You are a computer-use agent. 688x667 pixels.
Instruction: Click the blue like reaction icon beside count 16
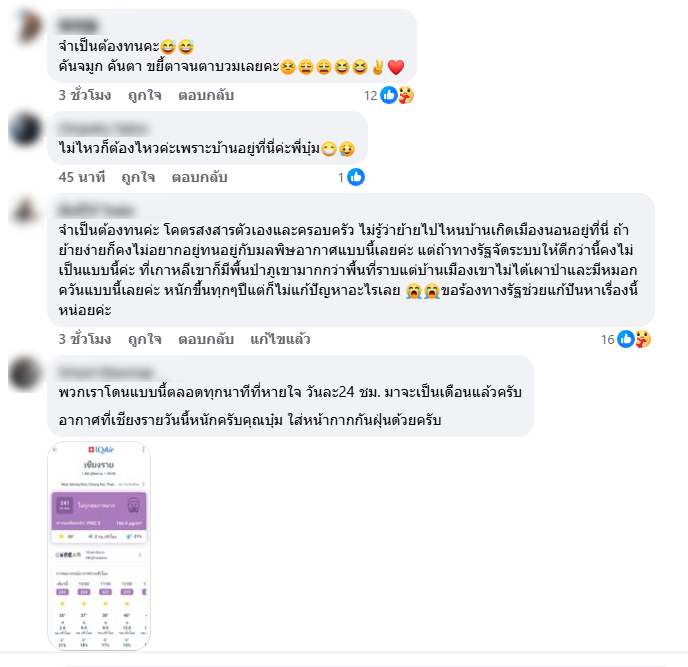tap(626, 339)
